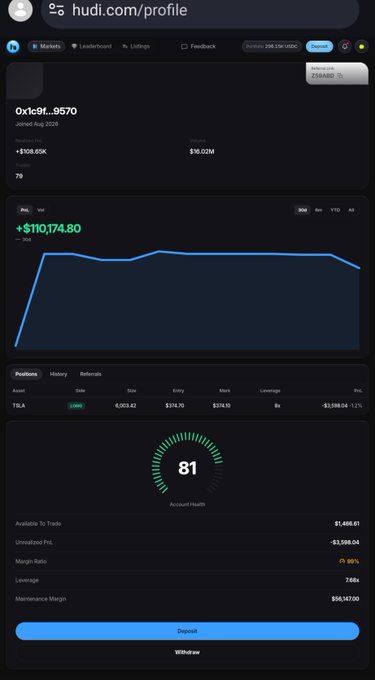Click the blue site logo icon
The height and width of the screenshot is (680, 375).
13,46
